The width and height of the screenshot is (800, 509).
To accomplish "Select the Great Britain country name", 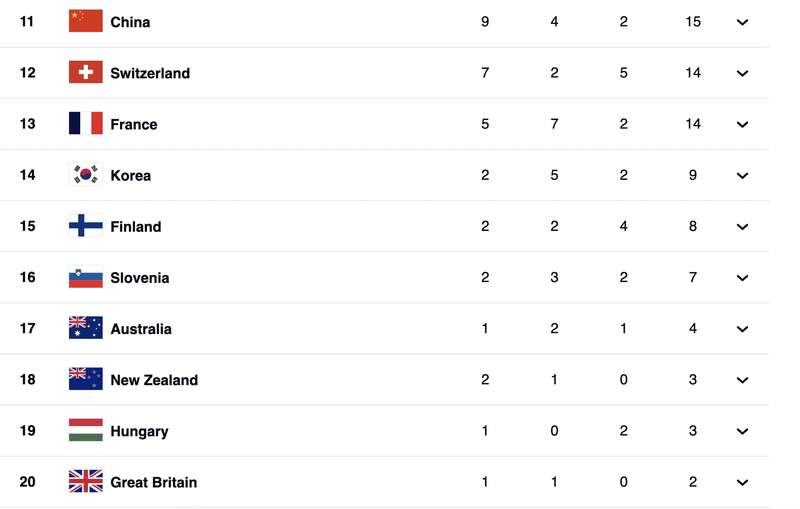I will 154,482.
